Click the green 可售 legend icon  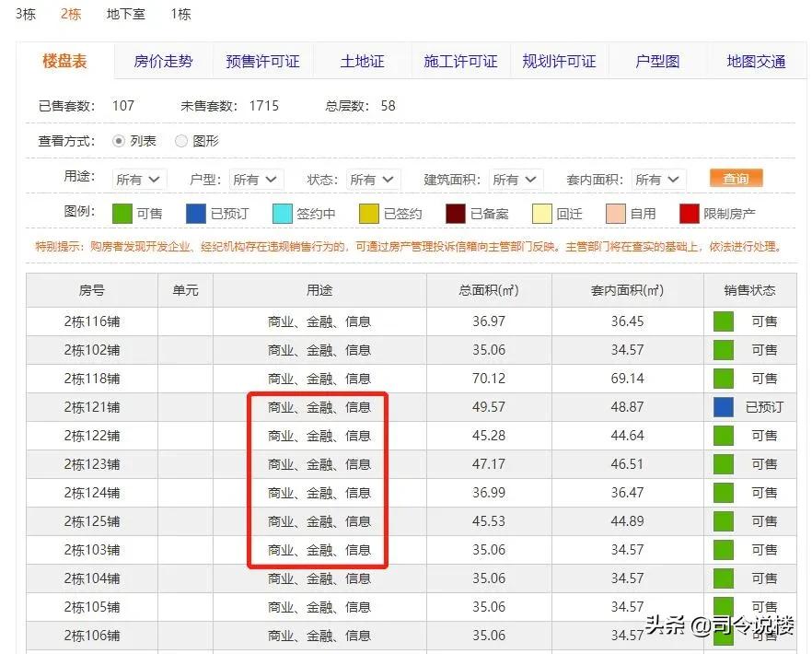122,213
